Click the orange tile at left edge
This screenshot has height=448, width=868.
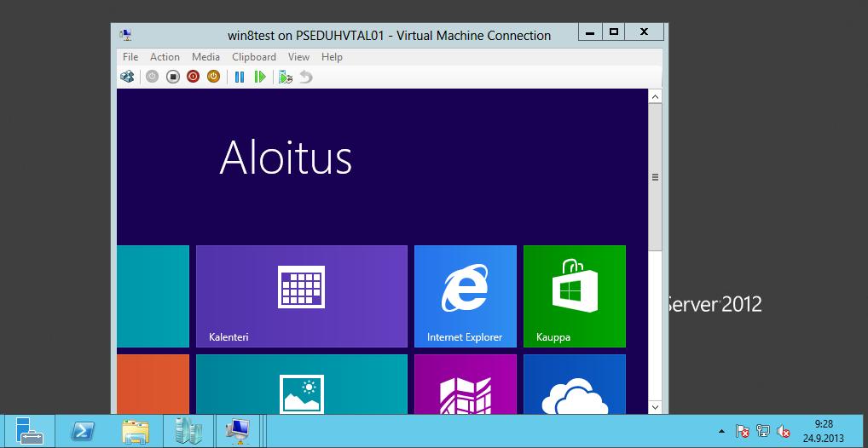pyautogui.click(x=153, y=384)
